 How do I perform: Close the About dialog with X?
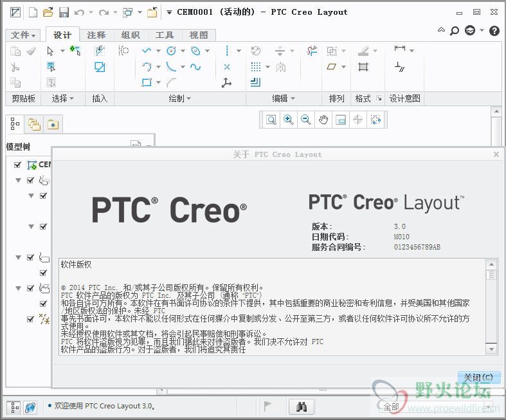click(496, 154)
